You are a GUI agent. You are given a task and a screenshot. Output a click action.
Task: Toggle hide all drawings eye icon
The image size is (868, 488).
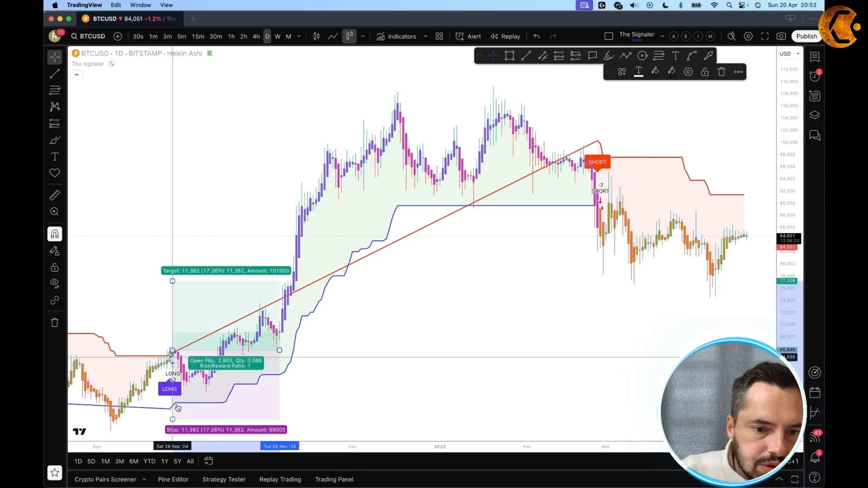(x=55, y=284)
